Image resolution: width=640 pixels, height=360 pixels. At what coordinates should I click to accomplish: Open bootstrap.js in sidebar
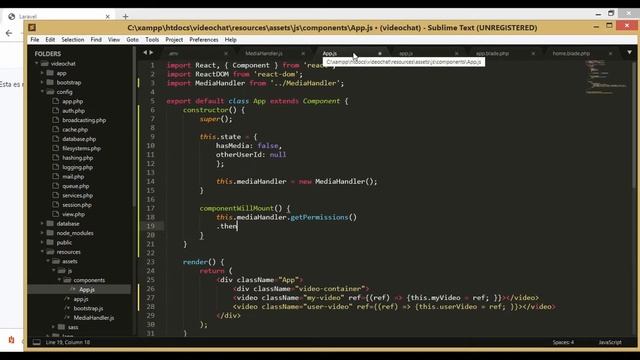point(88,308)
